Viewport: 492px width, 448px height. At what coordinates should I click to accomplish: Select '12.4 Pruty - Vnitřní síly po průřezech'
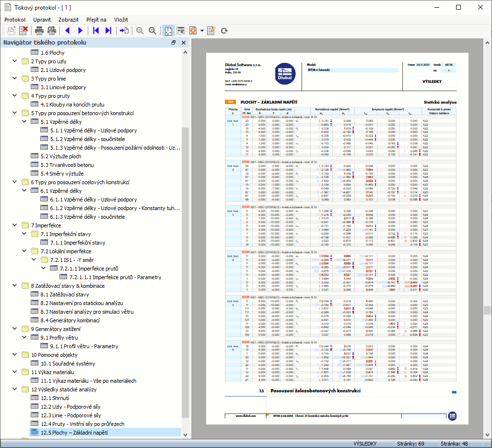point(82,424)
